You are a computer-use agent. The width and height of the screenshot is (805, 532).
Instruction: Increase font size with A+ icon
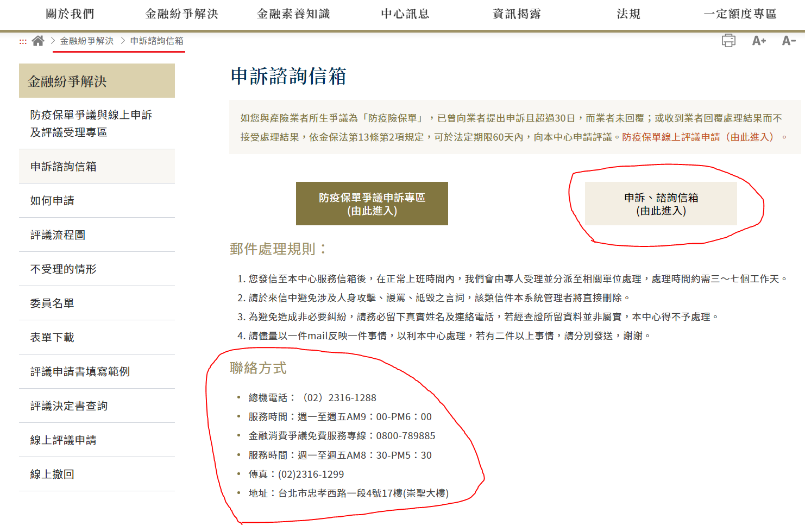pyautogui.click(x=759, y=41)
